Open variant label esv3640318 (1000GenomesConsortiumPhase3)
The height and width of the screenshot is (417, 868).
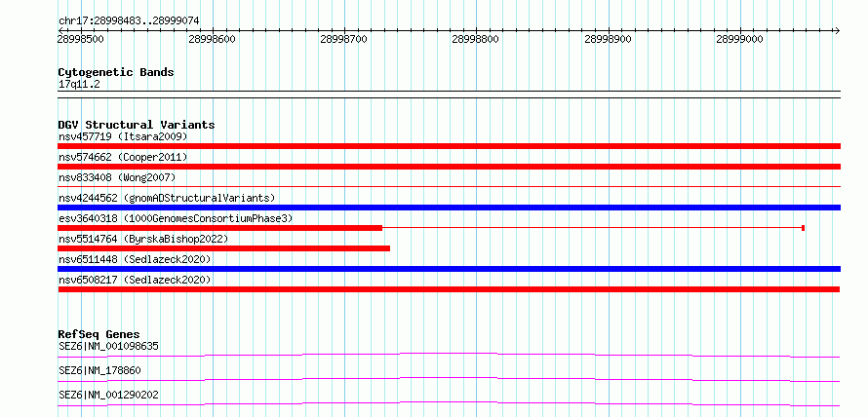[x=176, y=218]
